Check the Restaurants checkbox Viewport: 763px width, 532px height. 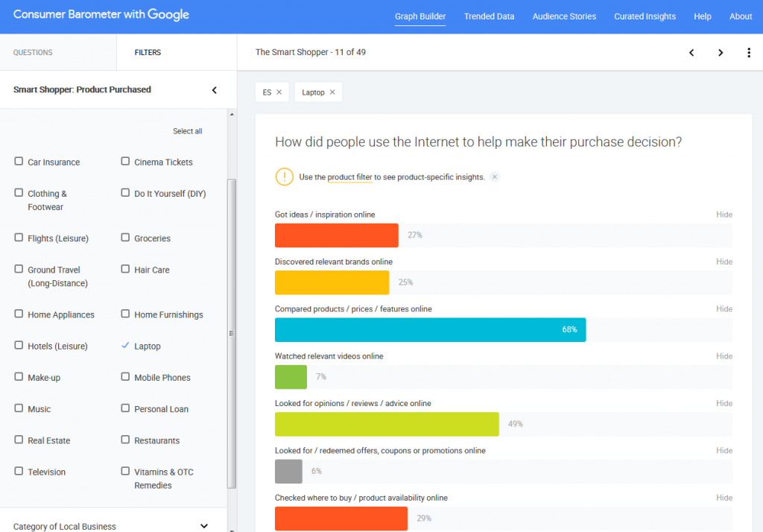coord(125,440)
